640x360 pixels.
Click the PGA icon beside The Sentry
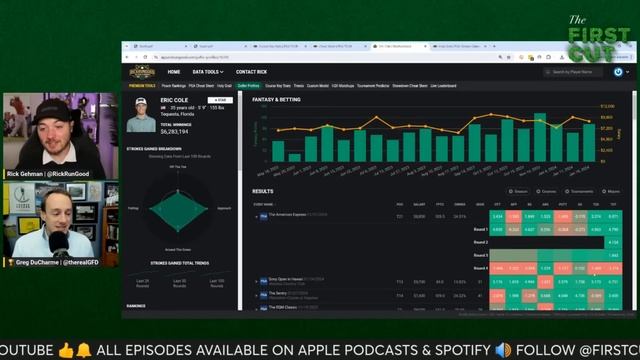click(264, 295)
